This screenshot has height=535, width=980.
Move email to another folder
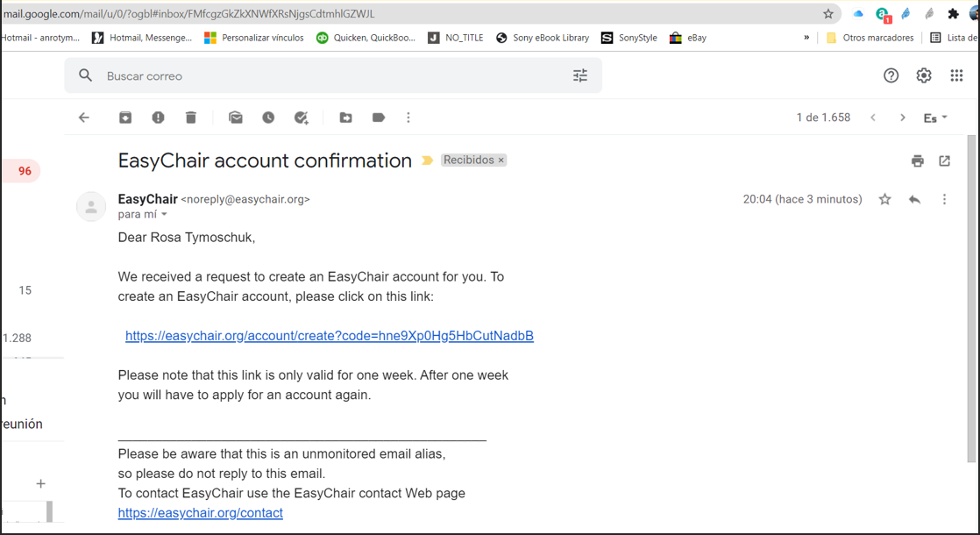345,118
